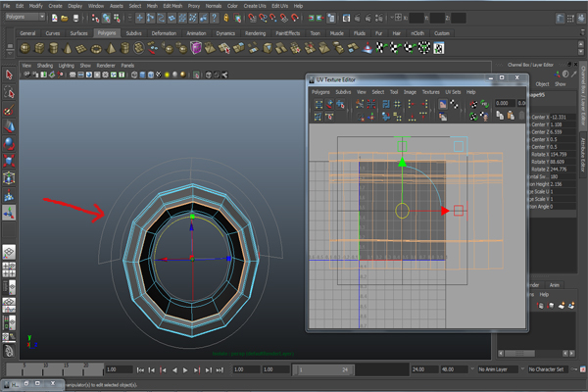Image resolution: width=588 pixels, height=392 pixels.
Task: Activate the Show manipulator tool
Action: click(9, 213)
